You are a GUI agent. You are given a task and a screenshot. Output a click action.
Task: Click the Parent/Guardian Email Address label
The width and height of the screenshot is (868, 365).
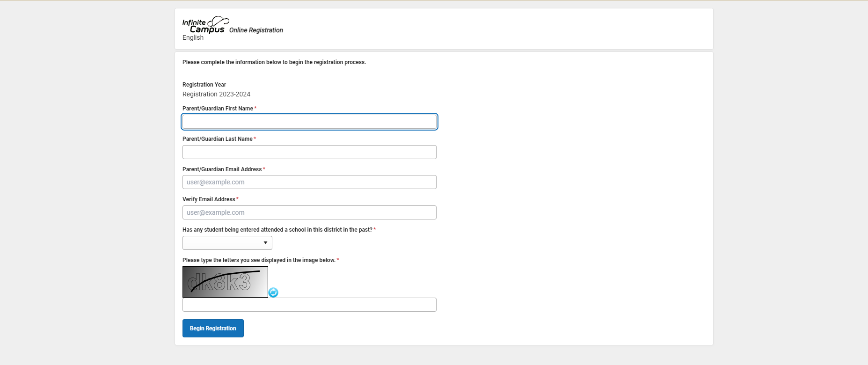click(x=222, y=169)
